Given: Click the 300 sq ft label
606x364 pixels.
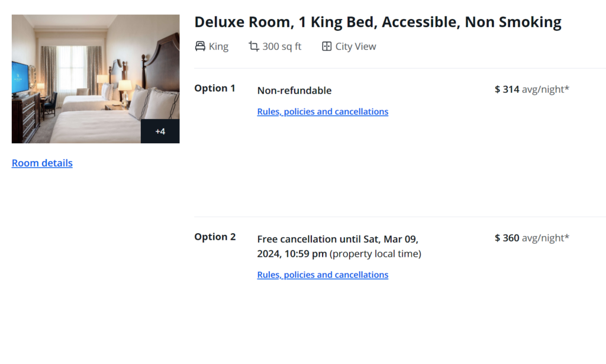Looking at the screenshot, I should pos(282,46).
